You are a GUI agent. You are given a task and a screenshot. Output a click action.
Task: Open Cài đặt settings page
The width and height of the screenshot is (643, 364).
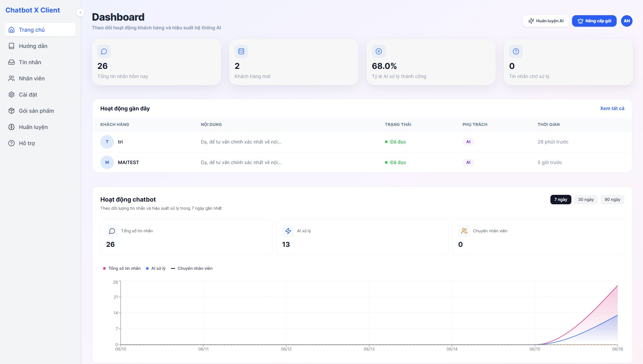[40, 95]
